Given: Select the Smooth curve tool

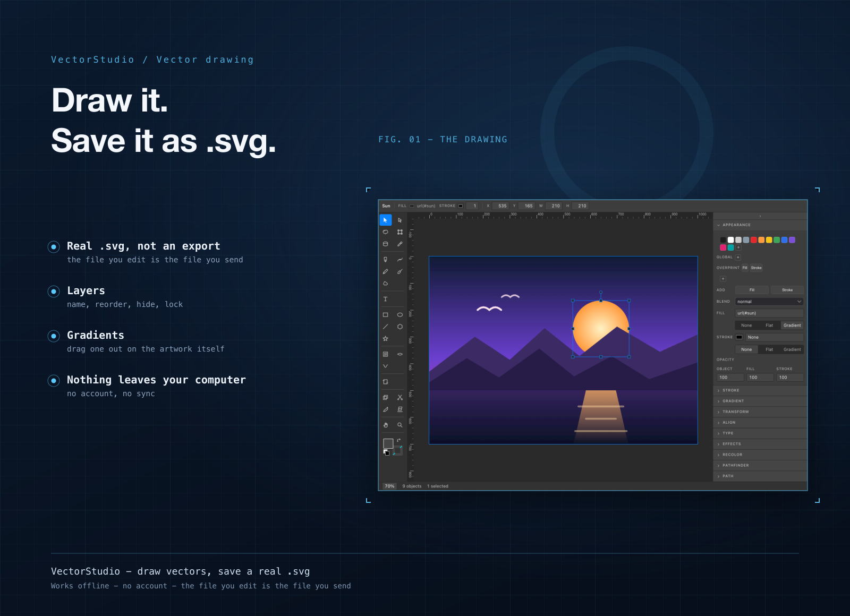Looking at the screenshot, I should point(400,260).
